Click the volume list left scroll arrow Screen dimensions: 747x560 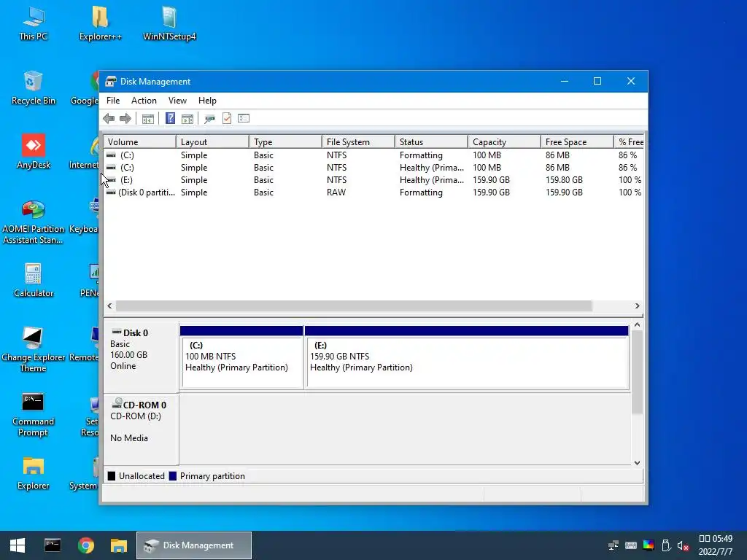pyautogui.click(x=110, y=306)
